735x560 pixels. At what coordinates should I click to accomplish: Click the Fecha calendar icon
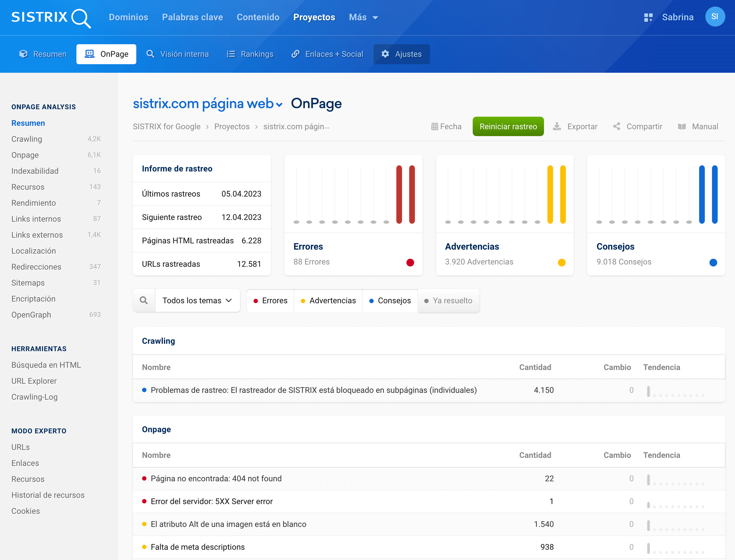434,127
